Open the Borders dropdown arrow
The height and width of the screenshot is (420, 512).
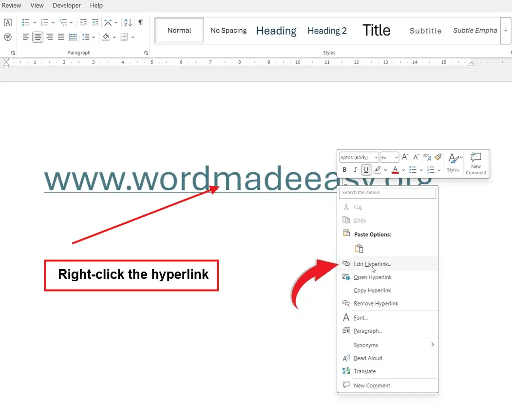(133, 37)
